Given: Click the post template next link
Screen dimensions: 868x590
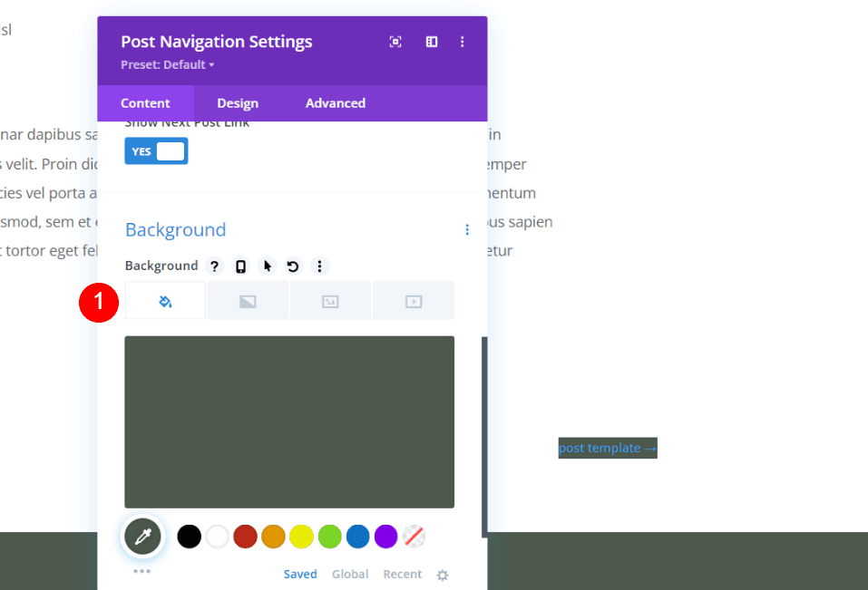Looking at the screenshot, I should [x=607, y=449].
